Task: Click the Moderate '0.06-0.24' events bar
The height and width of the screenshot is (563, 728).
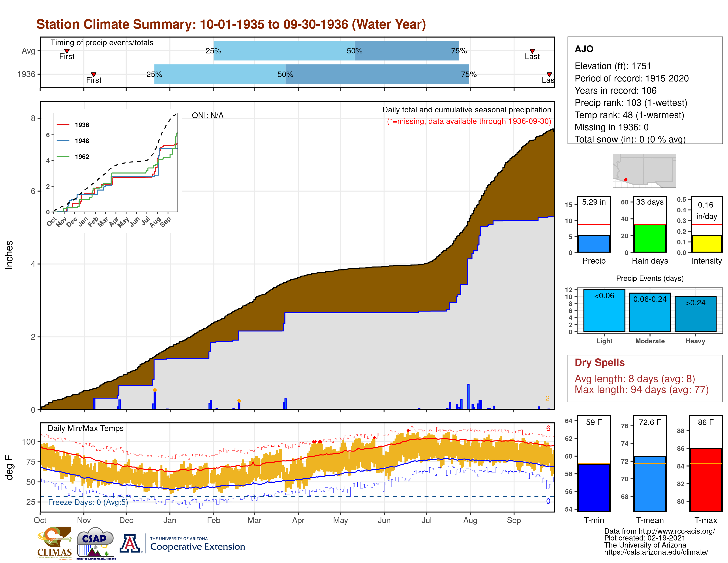Action: click(650, 312)
